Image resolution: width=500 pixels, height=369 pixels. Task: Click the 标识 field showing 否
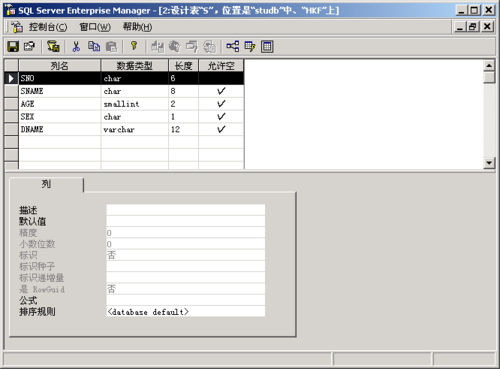click(186, 255)
